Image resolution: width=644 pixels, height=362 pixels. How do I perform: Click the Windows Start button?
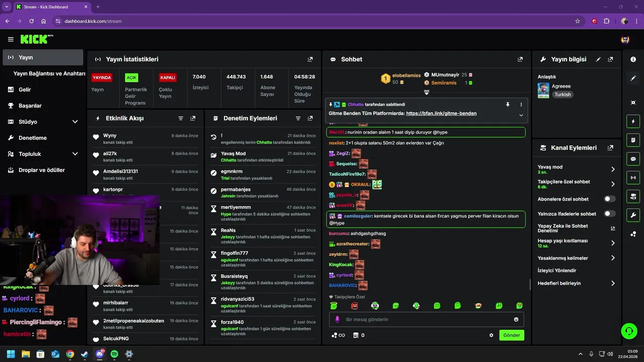11,354
